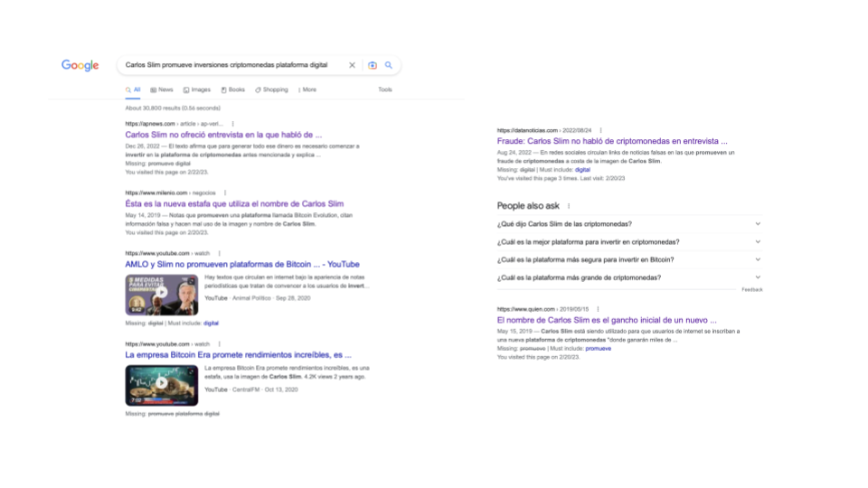This screenshot has width=868, height=488.
Task: Click the apnews.com URL breadcrumb
Action: click(174, 124)
